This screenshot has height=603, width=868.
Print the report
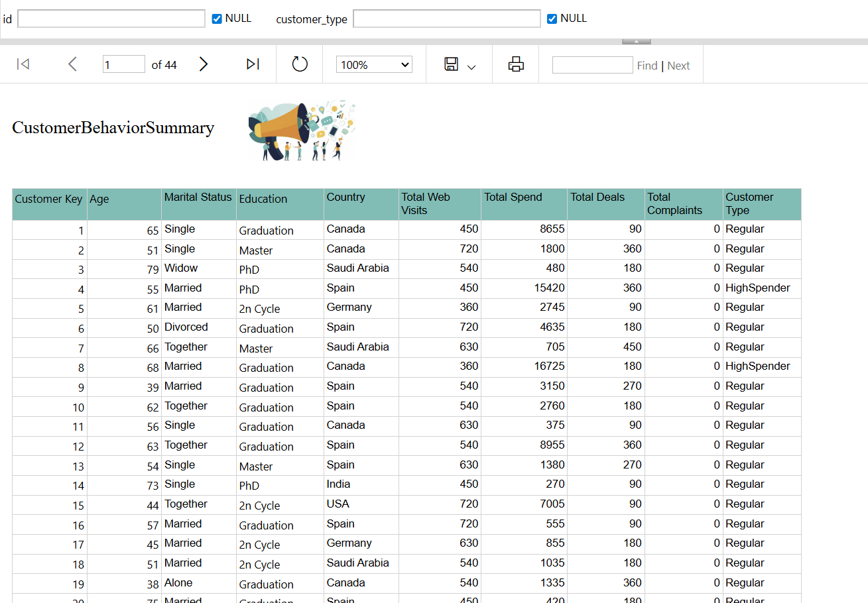[x=516, y=64]
